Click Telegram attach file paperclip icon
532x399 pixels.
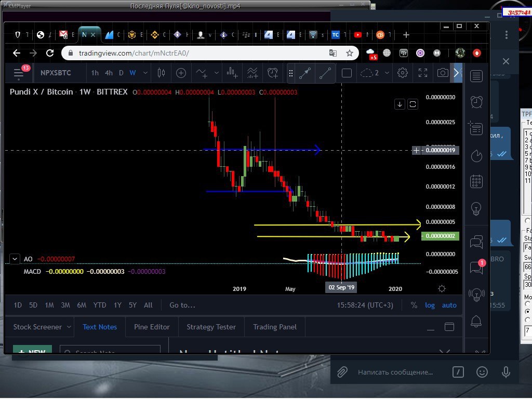(342, 372)
